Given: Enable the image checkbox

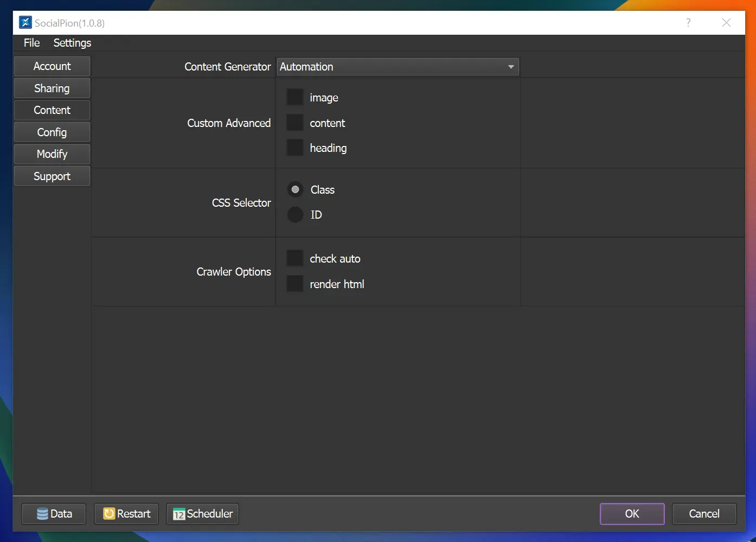Looking at the screenshot, I should tap(295, 97).
